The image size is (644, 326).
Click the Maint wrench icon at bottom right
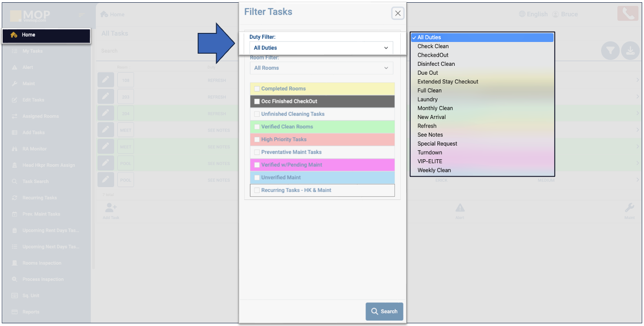(629, 208)
